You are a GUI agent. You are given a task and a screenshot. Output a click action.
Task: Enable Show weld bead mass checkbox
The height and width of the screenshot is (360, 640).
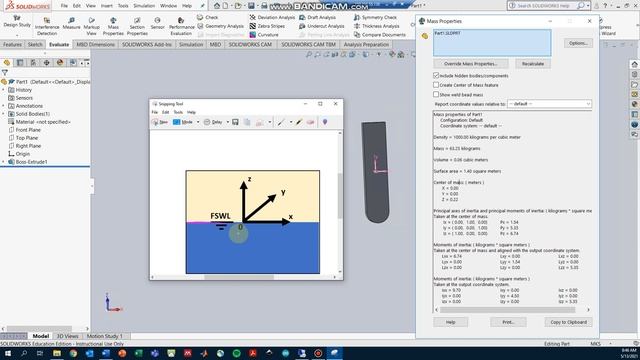click(x=436, y=94)
